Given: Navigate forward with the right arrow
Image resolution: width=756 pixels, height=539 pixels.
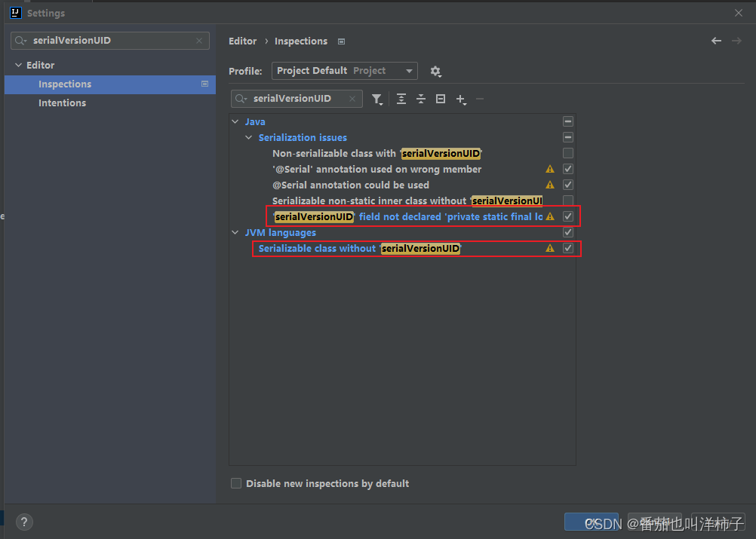Looking at the screenshot, I should (736, 41).
